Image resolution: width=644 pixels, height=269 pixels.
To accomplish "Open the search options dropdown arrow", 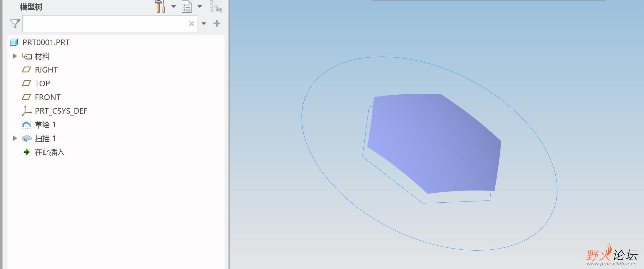I will point(204,24).
